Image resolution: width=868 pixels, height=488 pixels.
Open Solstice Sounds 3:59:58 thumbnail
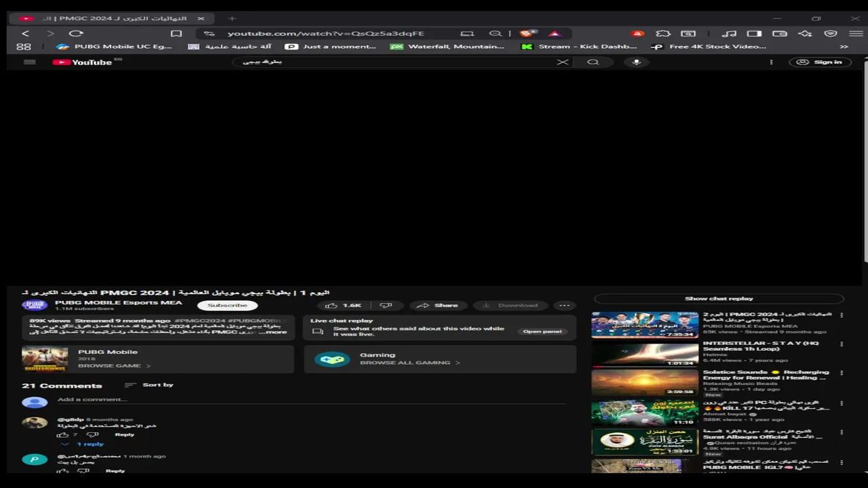[644, 384]
